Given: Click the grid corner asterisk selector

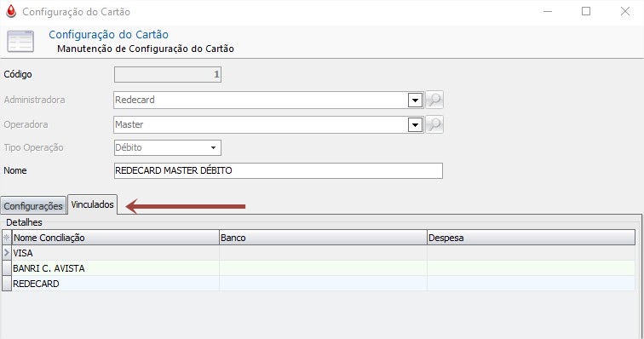Looking at the screenshot, I should click(x=7, y=238).
